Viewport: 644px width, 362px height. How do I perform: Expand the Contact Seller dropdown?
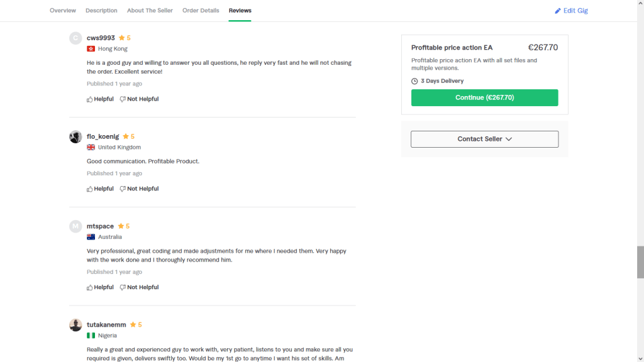tap(484, 139)
